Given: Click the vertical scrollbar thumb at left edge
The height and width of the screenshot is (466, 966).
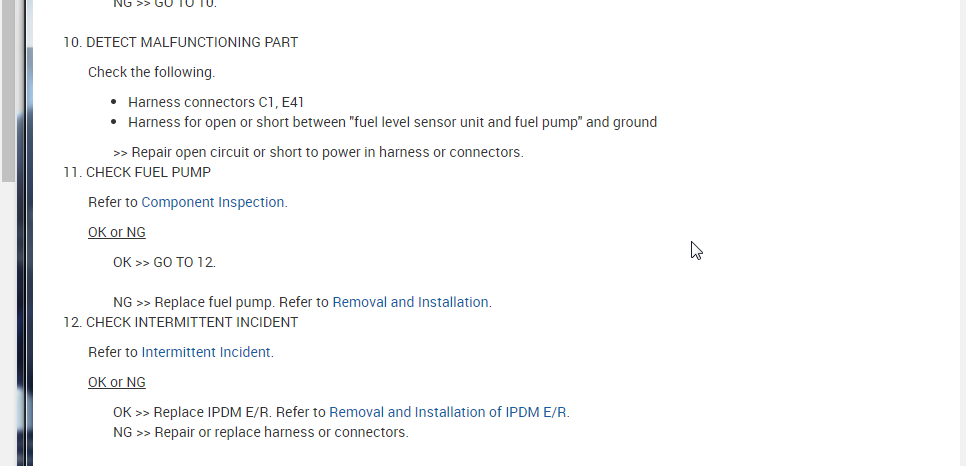Looking at the screenshot, I should click(x=8, y=90).
